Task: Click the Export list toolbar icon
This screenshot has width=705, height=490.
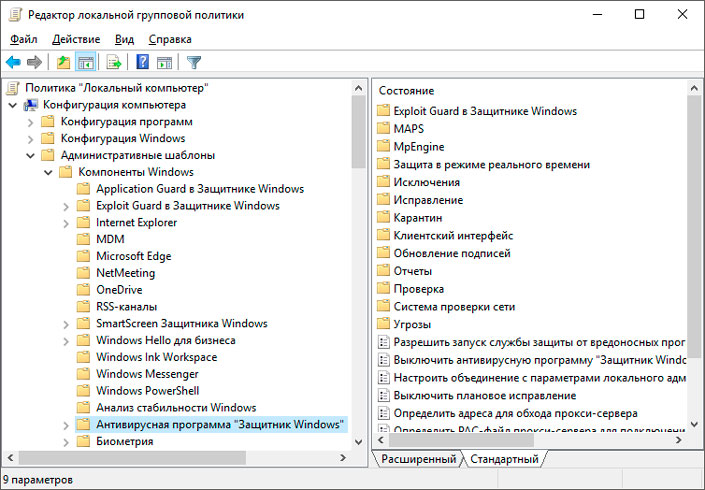Action: click(114, 62)
